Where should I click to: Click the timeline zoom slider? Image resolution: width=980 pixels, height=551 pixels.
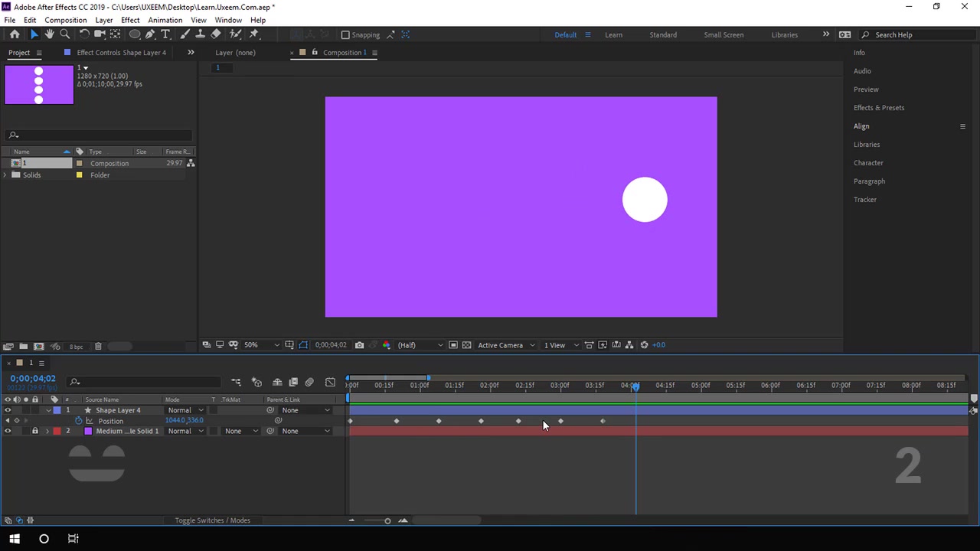pyautogui.click(x=387, y=520)
